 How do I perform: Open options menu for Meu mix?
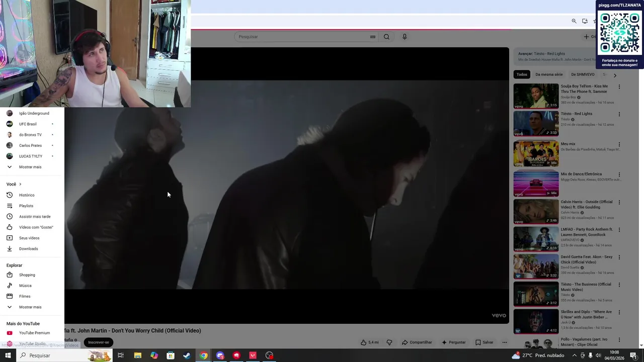tap(619, 144)
